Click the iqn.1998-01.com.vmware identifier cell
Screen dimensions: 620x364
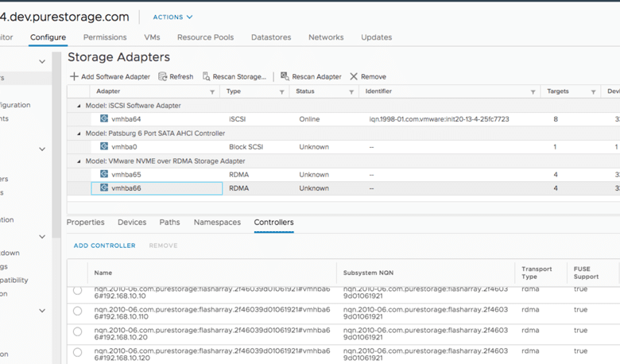439,119
